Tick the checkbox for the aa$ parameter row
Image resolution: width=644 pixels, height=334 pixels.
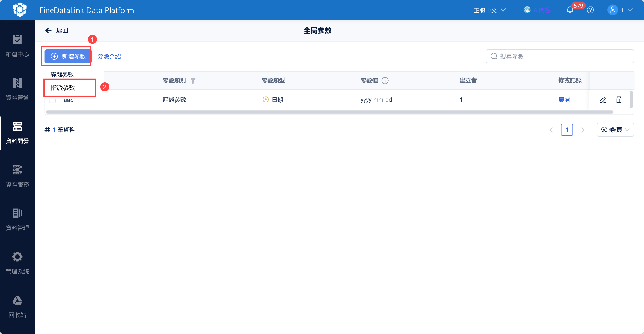pyautogui.click(x=52, y=100)
